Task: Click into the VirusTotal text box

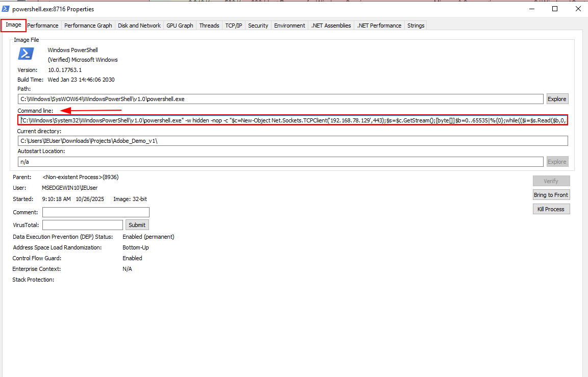Action: coord(83,225)
